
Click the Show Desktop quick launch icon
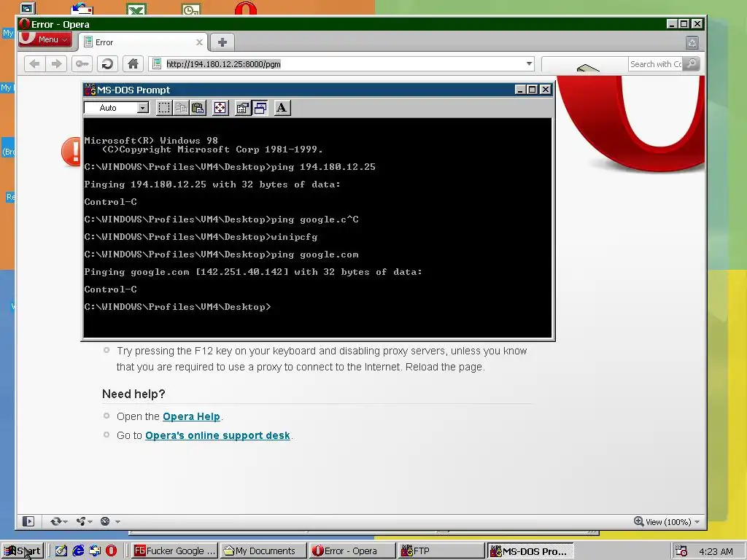pos(61,551)
